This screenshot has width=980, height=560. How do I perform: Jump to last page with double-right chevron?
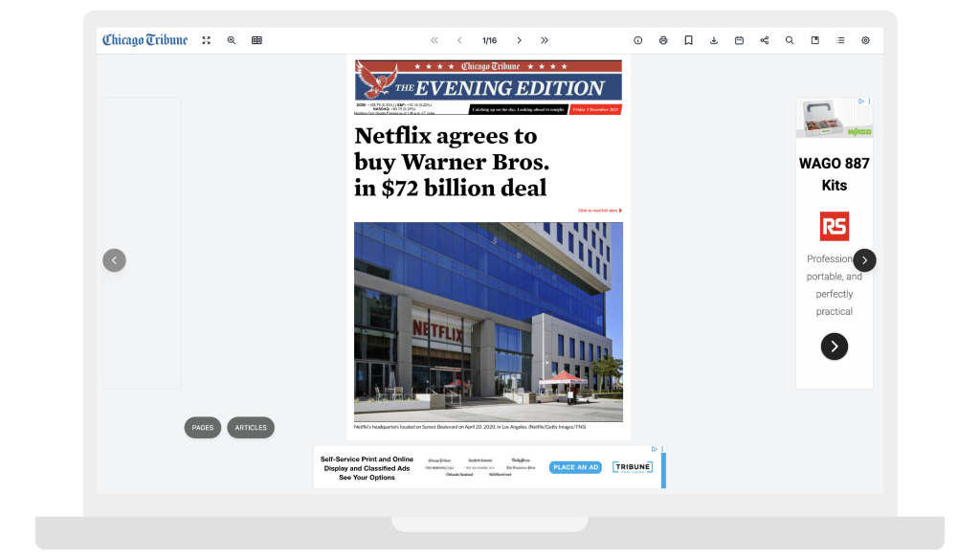tap(545, 40)
